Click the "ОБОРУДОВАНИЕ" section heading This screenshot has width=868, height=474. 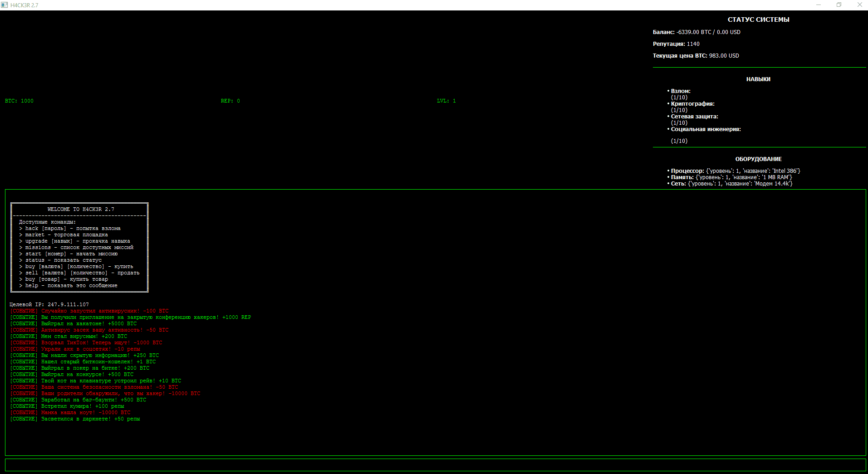[758, 159]
